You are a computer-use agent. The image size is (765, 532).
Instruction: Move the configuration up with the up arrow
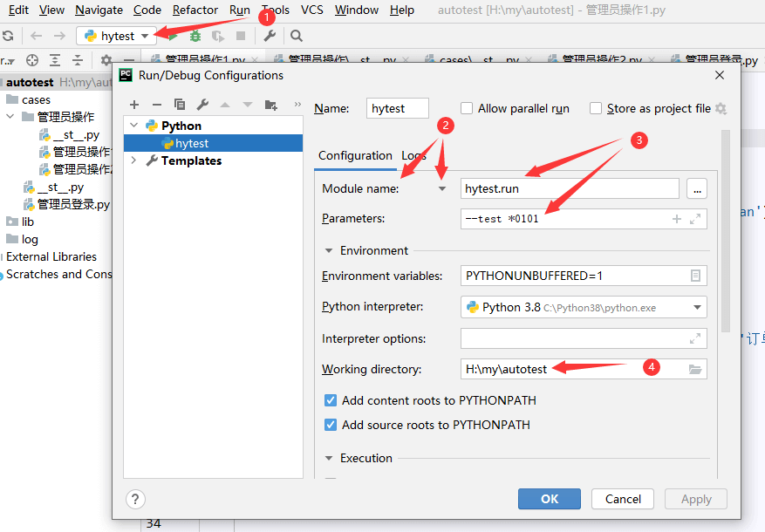click(225, 105)
